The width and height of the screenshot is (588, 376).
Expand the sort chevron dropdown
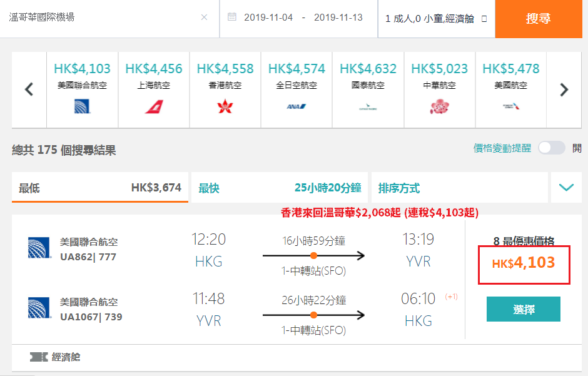566,188
